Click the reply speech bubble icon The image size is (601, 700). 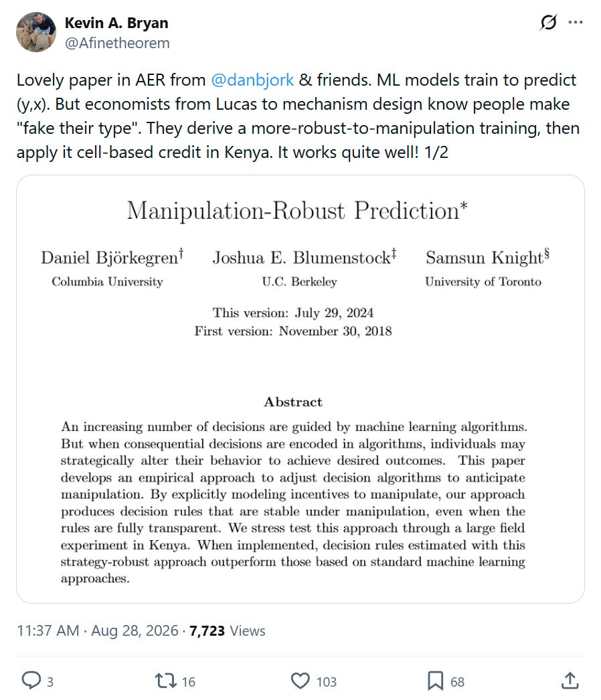click(x=31, y=681)
